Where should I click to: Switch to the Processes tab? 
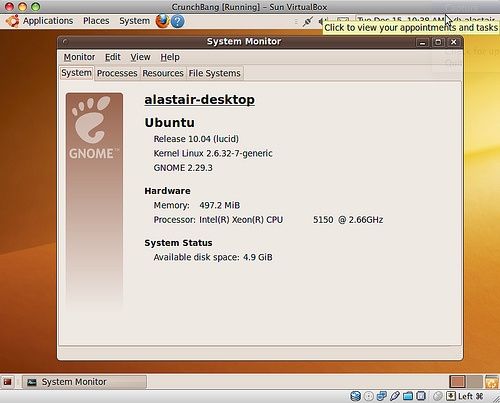tap(117, 73)
